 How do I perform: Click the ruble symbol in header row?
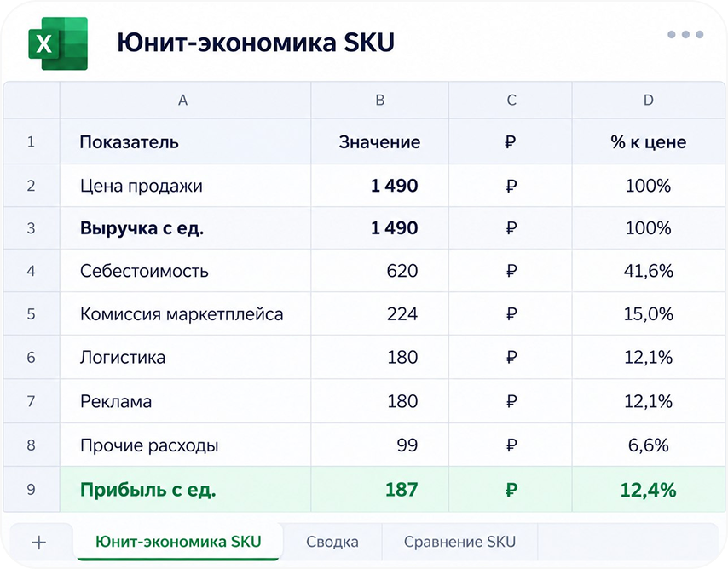pyautogui.click(x=511, y=141)
